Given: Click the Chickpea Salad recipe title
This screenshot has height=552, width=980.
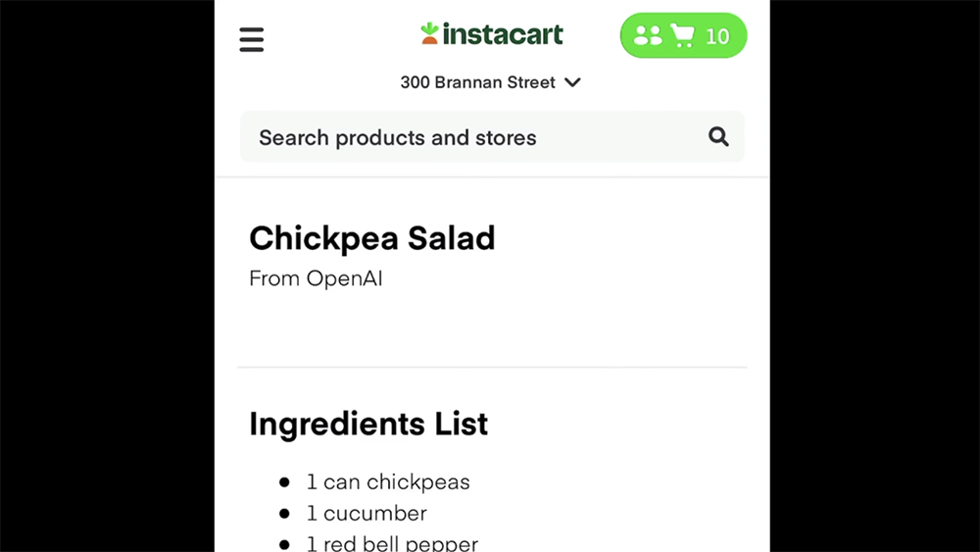Looking at the screenshot, I should click(371, 238).
